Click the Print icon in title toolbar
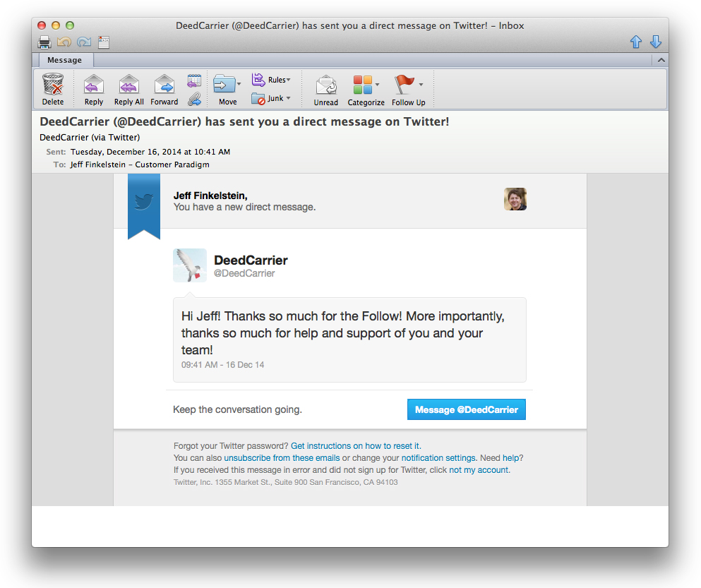701x588 pixels. click(x=44, y=42)
